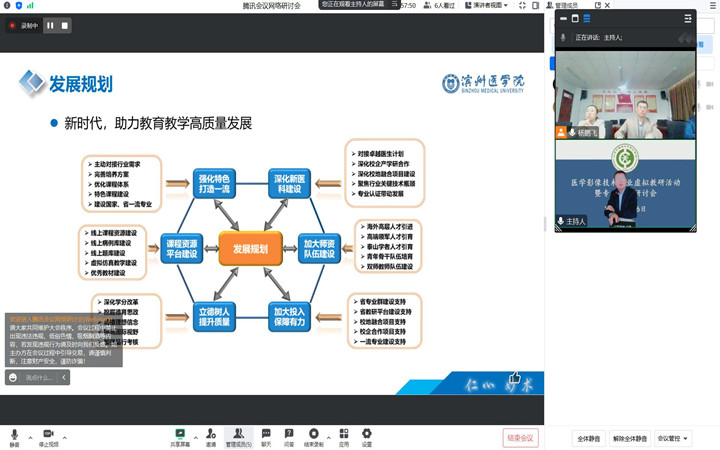
Task: Stop video with the camera icon
Action: [x=47, y=435]
